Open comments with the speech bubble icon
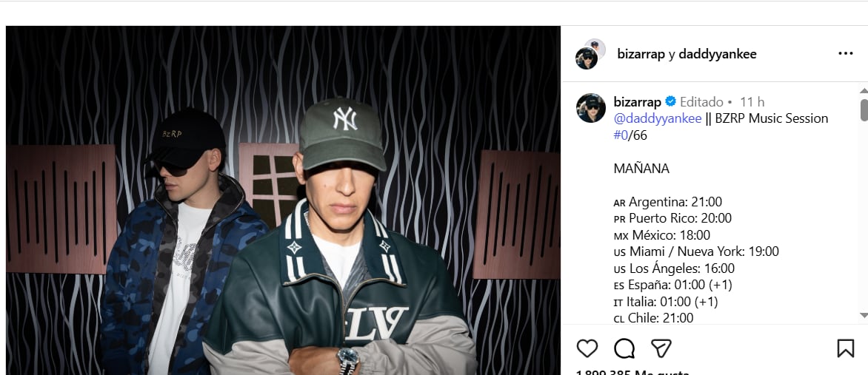The image size is (868, 375). pos(624,348)
